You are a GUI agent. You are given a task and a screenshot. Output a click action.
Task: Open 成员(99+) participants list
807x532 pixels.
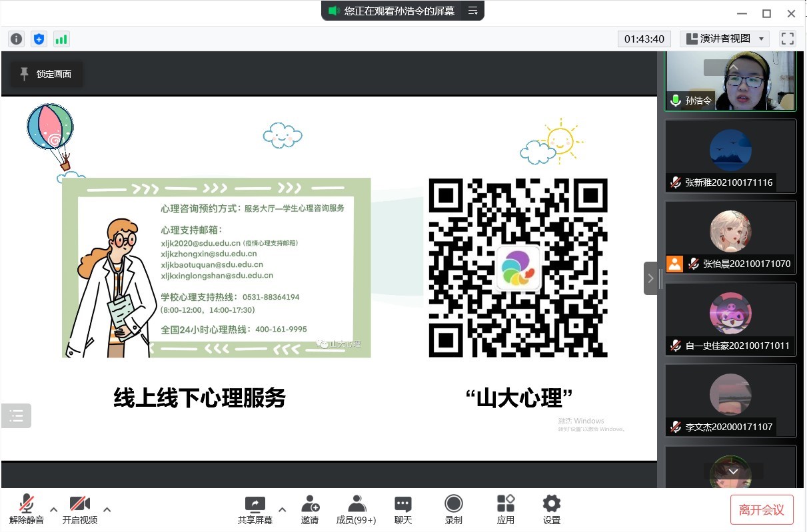[x=357, y=509]
